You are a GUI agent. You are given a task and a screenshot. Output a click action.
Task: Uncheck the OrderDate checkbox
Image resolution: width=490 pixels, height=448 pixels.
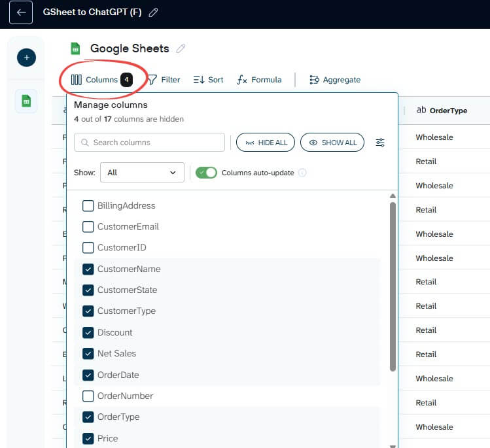[88, 375]
